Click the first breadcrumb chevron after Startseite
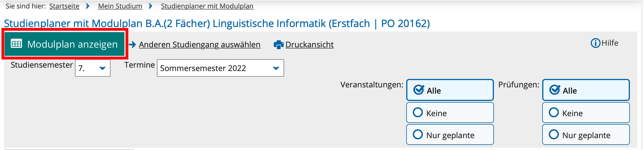Image resolution: width=644 pixels, height=150 pixels. [x=88, y=6]
